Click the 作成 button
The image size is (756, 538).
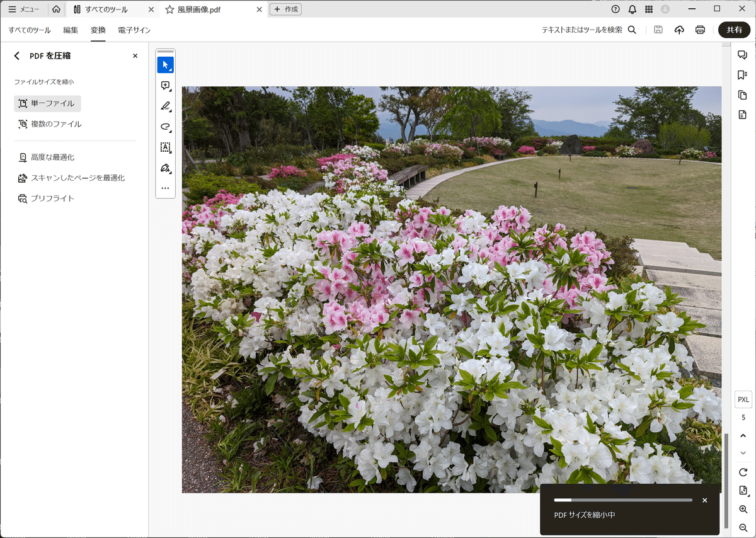(285, 9)
